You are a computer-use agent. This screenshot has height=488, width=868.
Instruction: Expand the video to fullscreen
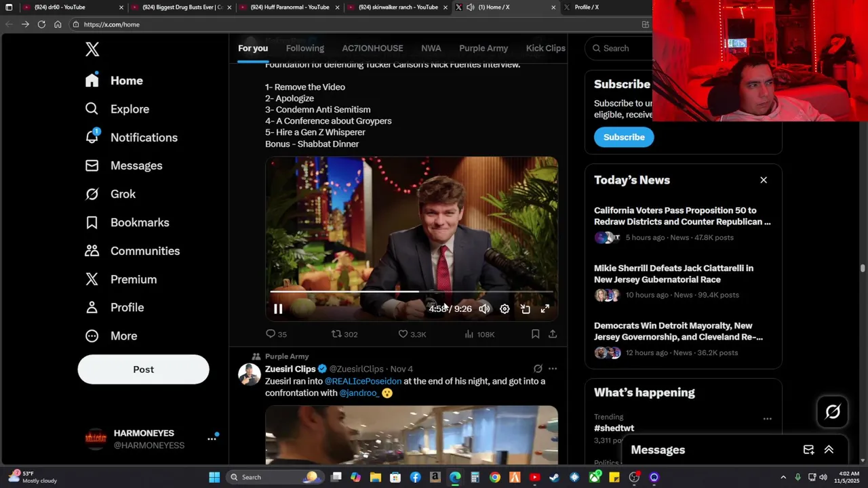coord(545,309)
